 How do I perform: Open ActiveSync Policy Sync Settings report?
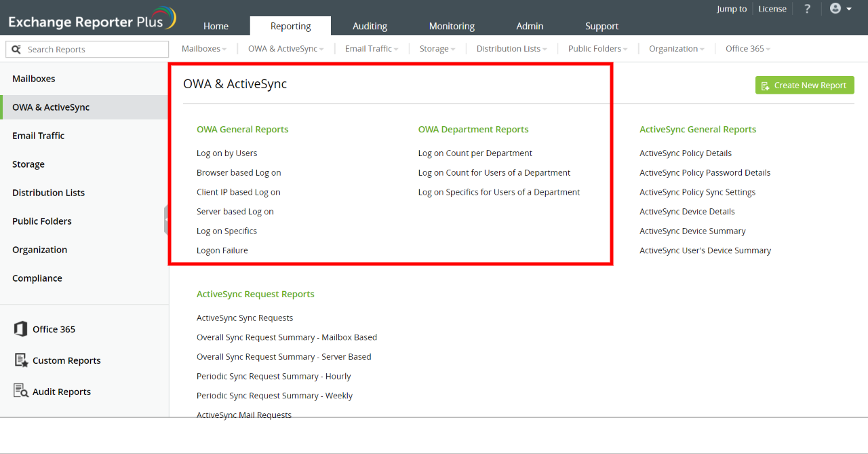(698, 192)
